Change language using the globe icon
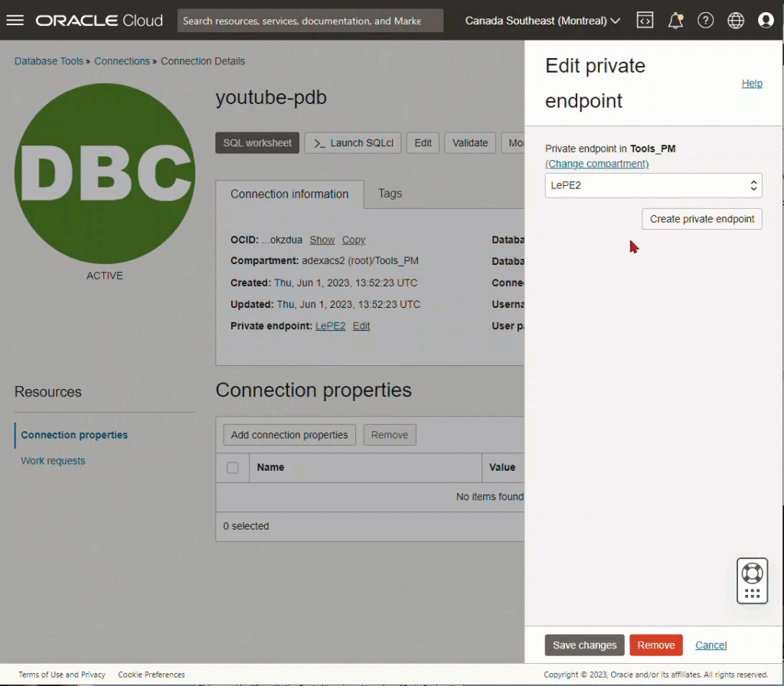 pyautogui.click(x=736, y=20)
